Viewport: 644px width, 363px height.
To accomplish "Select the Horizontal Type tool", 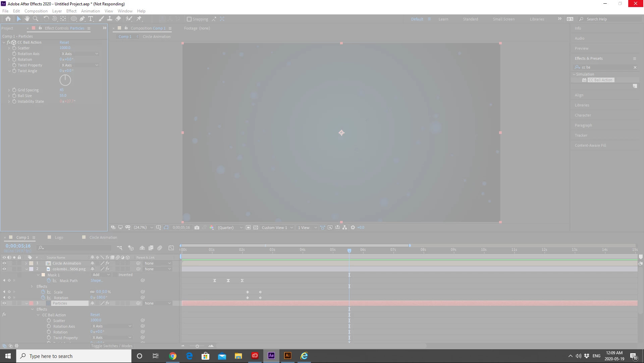I will 91,19.
